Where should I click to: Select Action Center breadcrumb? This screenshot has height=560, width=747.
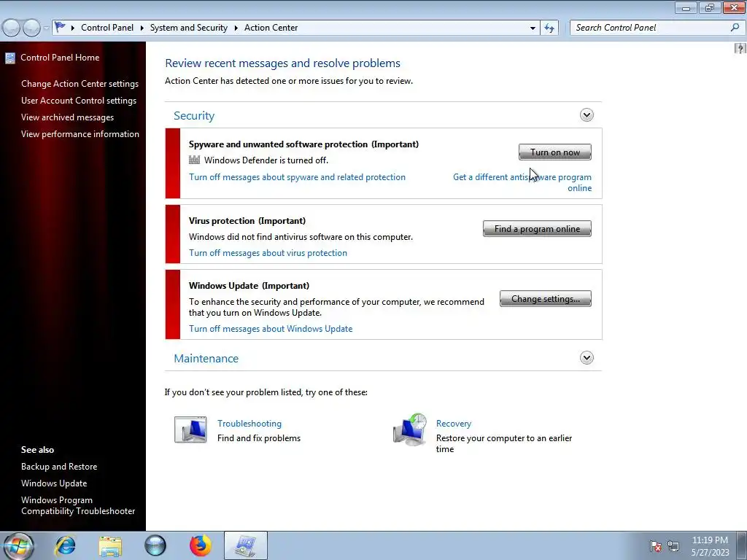[271, 28]
